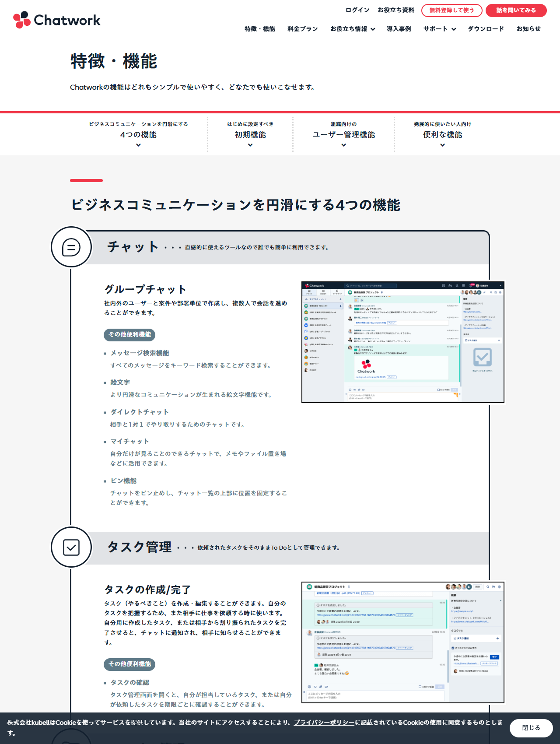Expand サポート dropdown menu
This screenshot has width=560, height=744.
click(440, 29)
